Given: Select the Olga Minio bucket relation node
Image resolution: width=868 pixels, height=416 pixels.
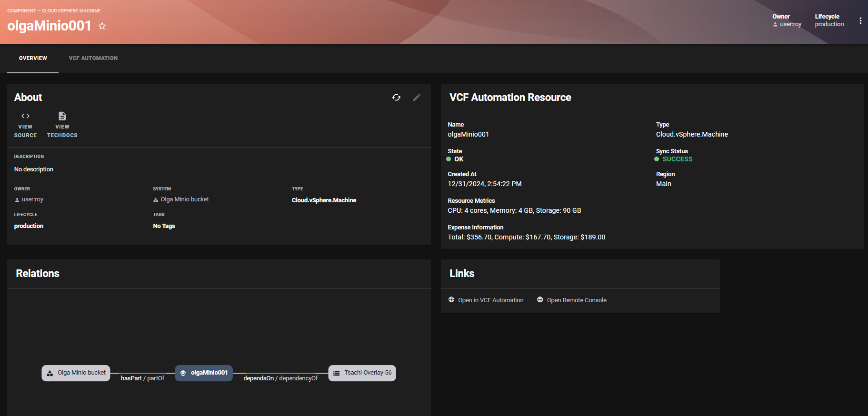Looking at the screenshot, I should click(76, 373).
